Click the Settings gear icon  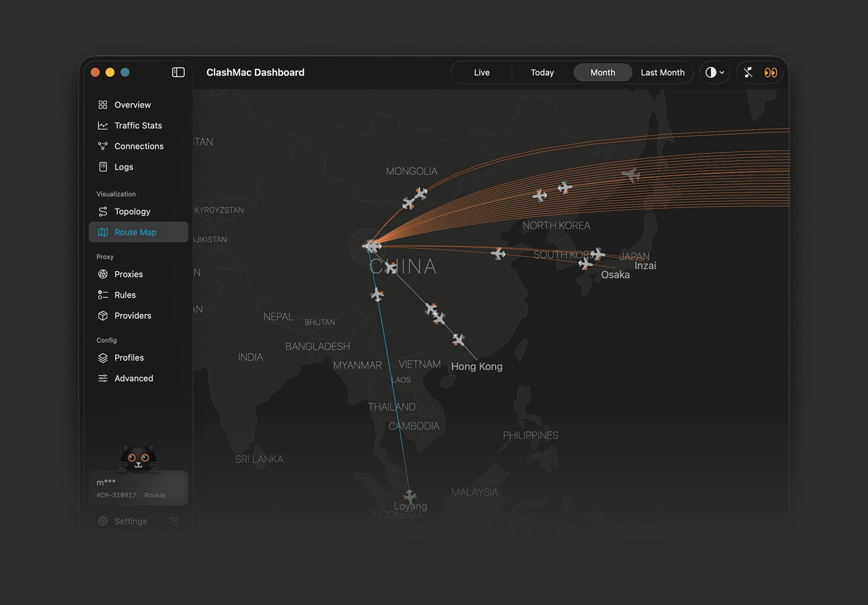click(x=103, y=521)
